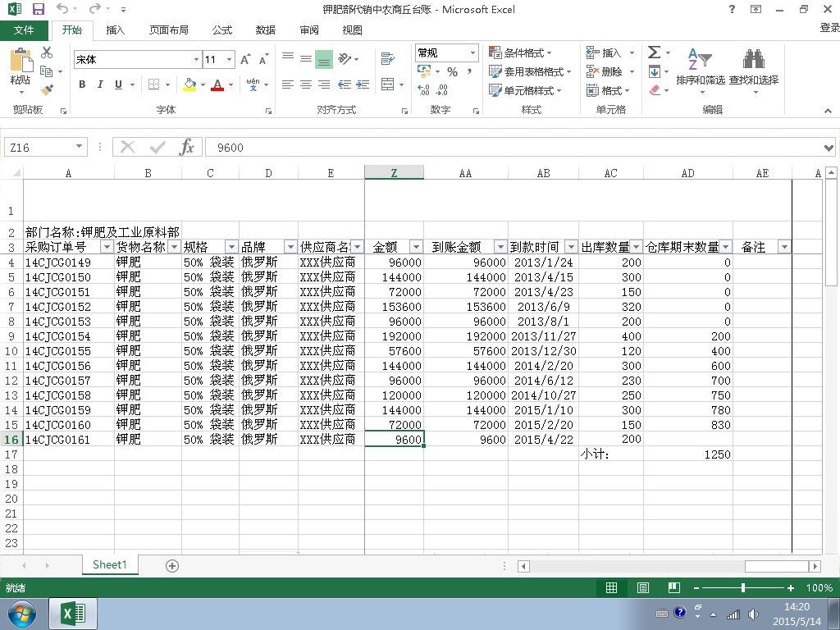Open the font name 宋体 dropdown
Viewport: 840px width, 630px height.
tap(196, 59)
